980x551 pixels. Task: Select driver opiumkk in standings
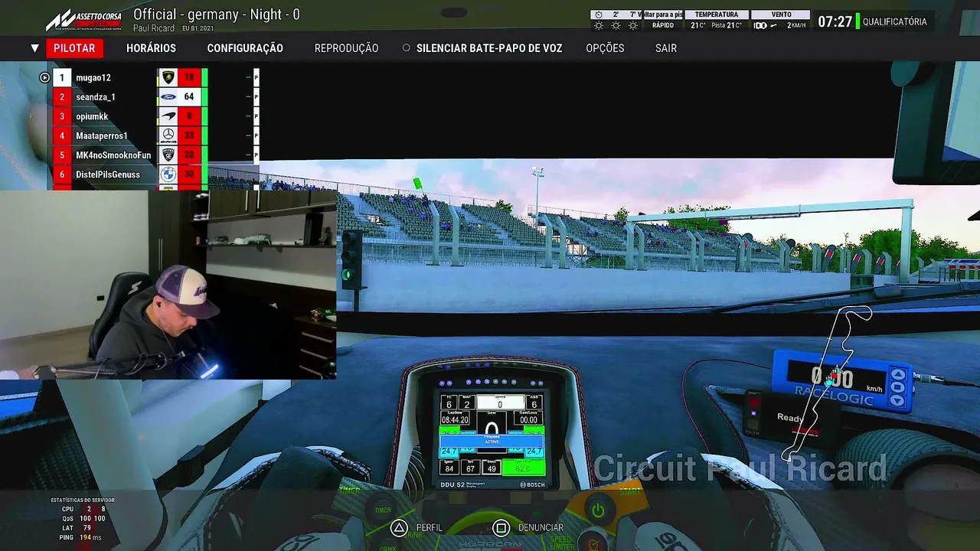(92, 116)
